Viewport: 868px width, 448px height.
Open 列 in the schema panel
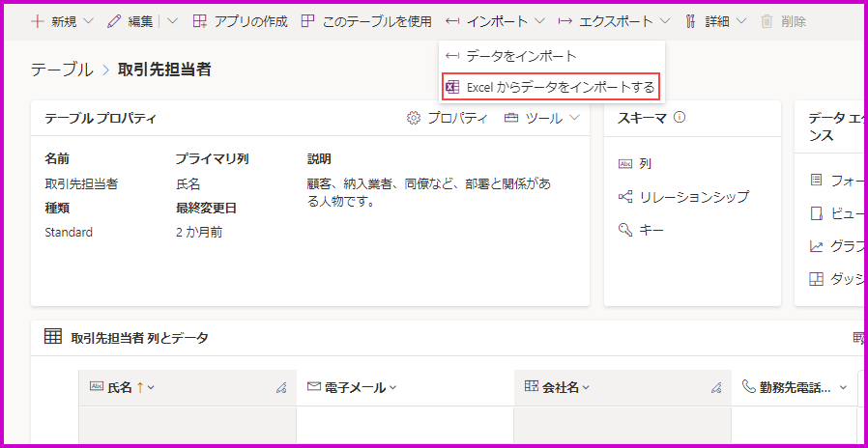tap(644, 164)
